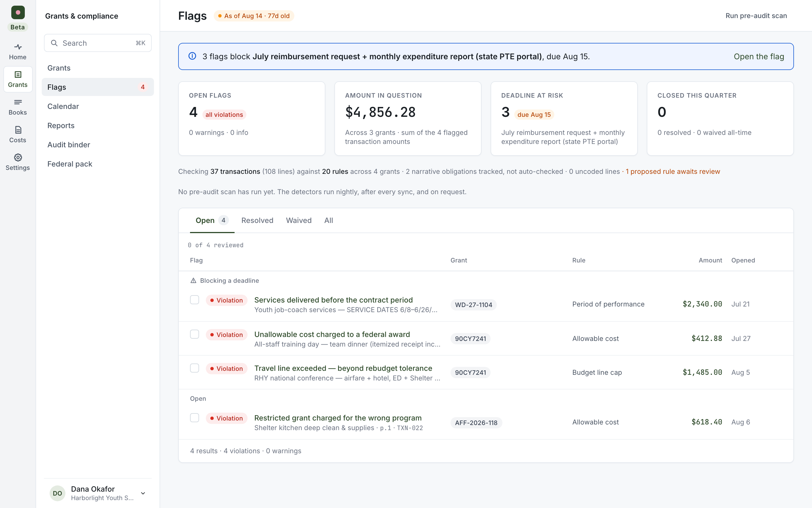
Task: Click the warning triangle by Blocking a deadline
Action: click(193, 281)
